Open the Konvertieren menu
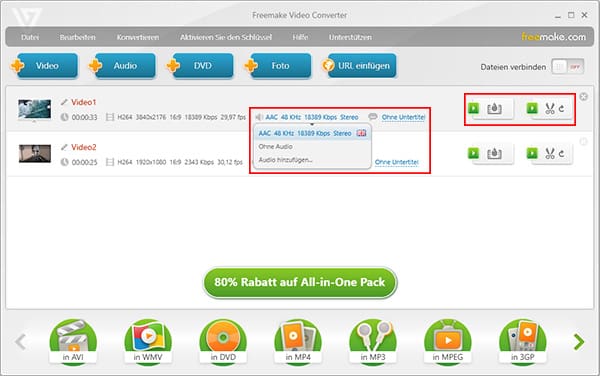The width and height of the screenshot is (600, 376). point(138,37)
